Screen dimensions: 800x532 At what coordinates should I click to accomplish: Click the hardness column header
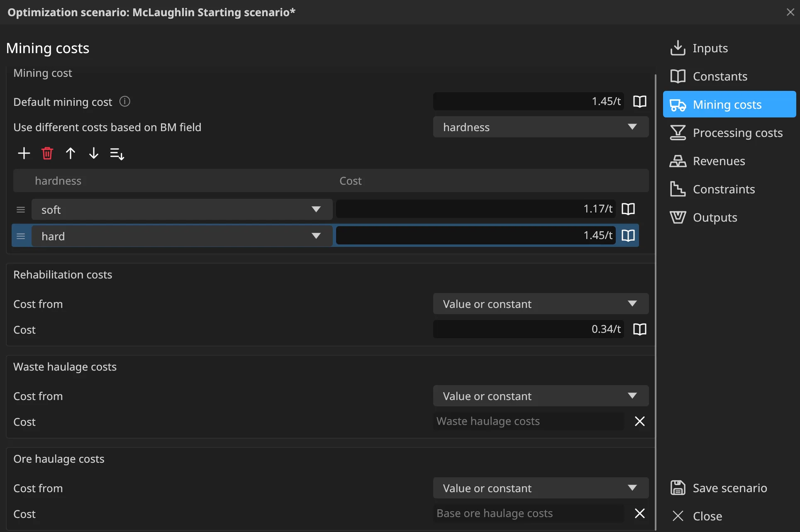click(x=58, y=181)
